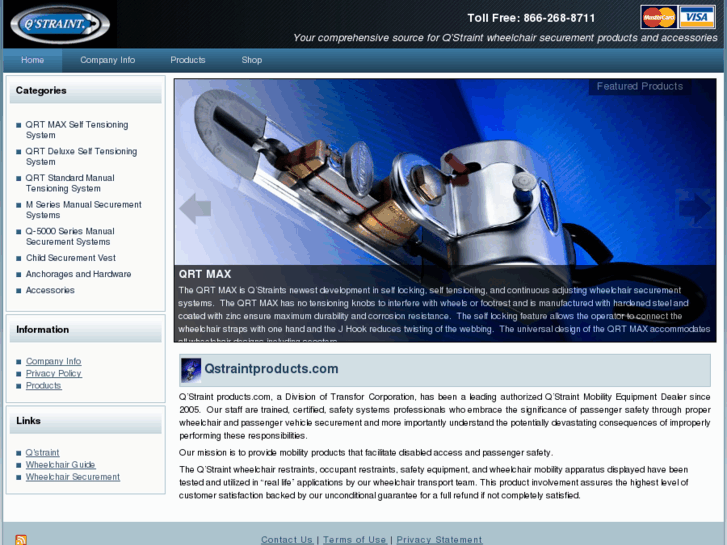The width and height of the screenshot is (727, 545).
Task: Click the Featured Products label
Action: 640,87
